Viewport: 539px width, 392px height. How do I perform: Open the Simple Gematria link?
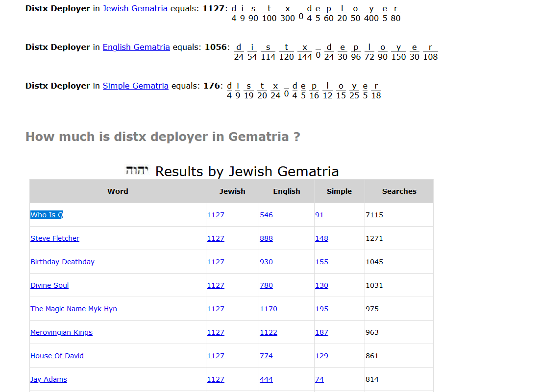(x=135, y=86)
